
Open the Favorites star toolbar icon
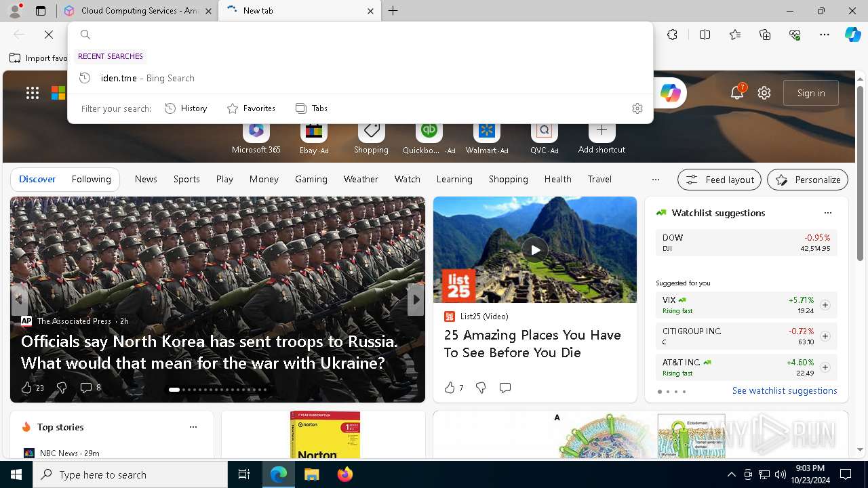[735, 35]
